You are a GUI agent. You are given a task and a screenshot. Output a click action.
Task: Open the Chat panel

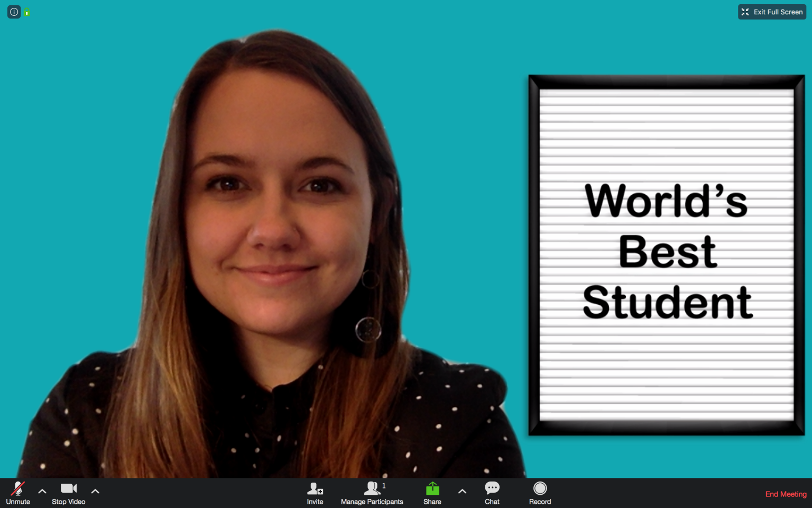[x=492, y=488]
